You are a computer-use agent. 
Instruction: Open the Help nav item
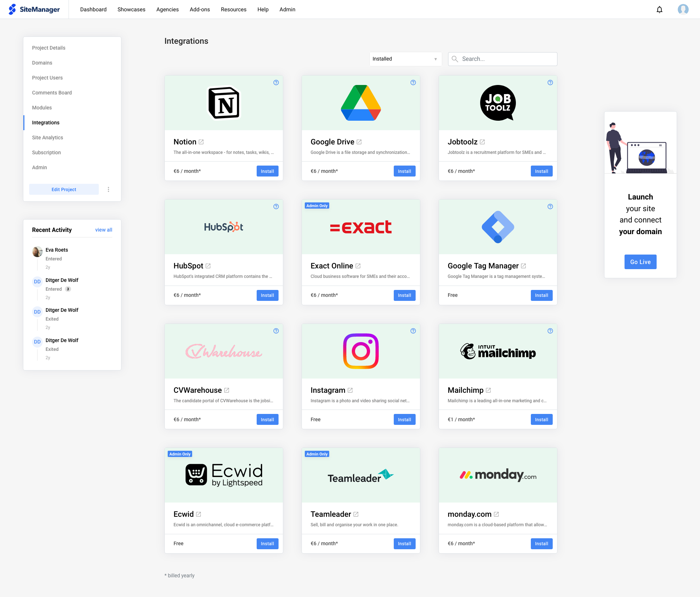click(x=263, y=9)
